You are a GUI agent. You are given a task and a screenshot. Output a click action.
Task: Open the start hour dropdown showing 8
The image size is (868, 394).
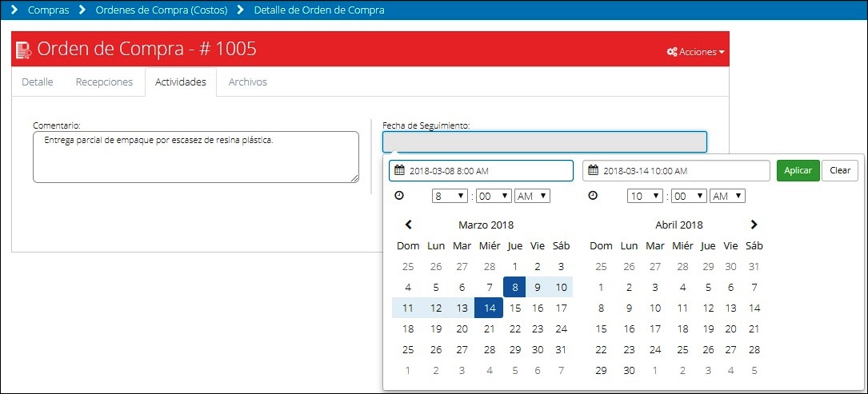[x=450, y=196]
